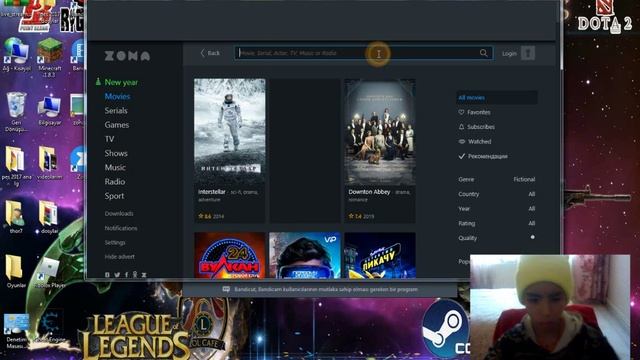Open the Movies section
640x360 pixels.
point(118,96)
